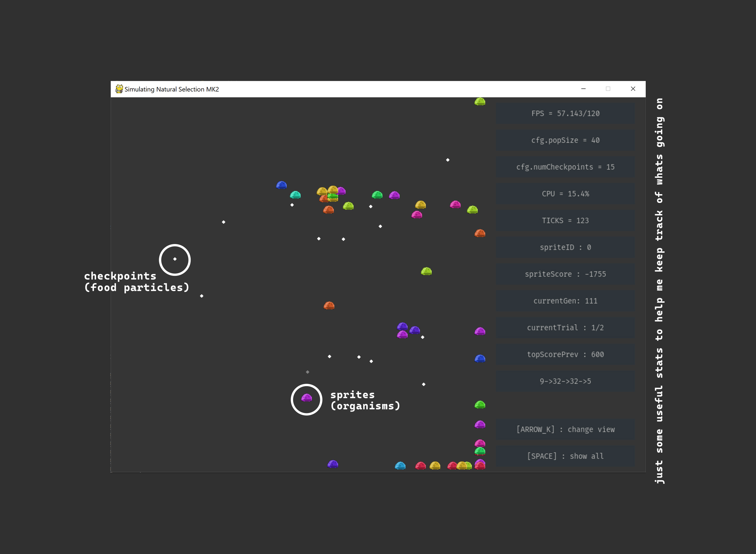
Task: Click the faded grey checkpoint diamond
Action: (308, 372)
